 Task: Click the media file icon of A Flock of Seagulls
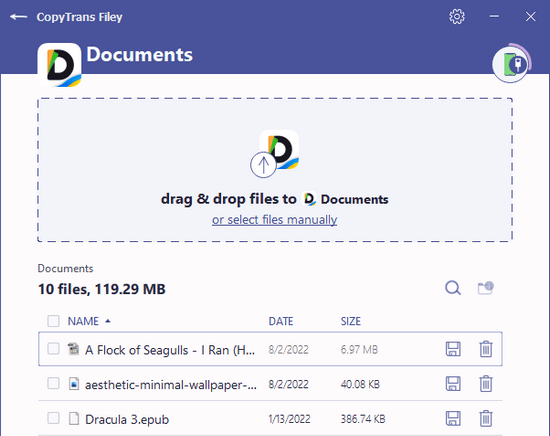[74, 349]
